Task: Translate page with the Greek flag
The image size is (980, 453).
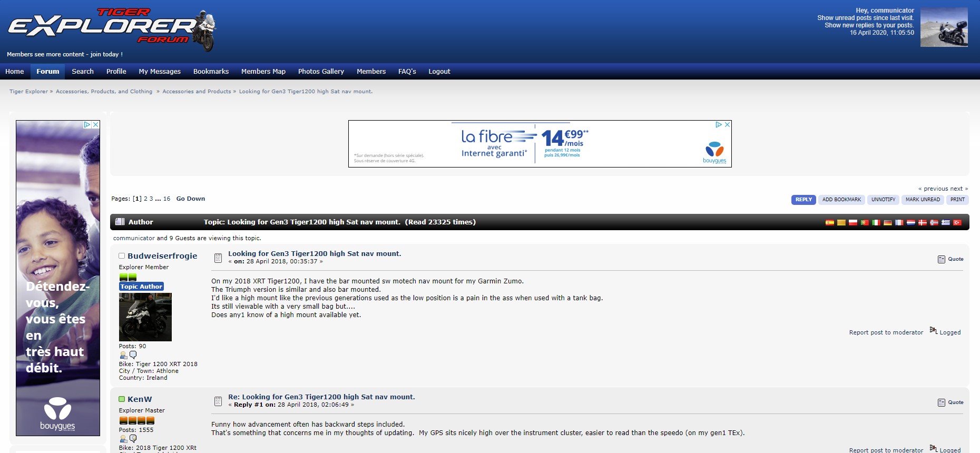Action: pos(945,222)
